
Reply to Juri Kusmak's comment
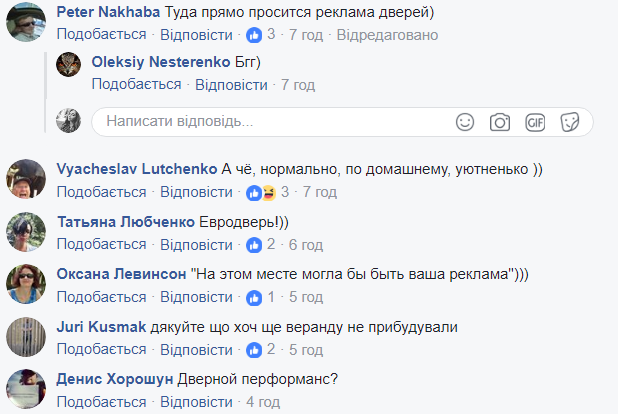196,349
